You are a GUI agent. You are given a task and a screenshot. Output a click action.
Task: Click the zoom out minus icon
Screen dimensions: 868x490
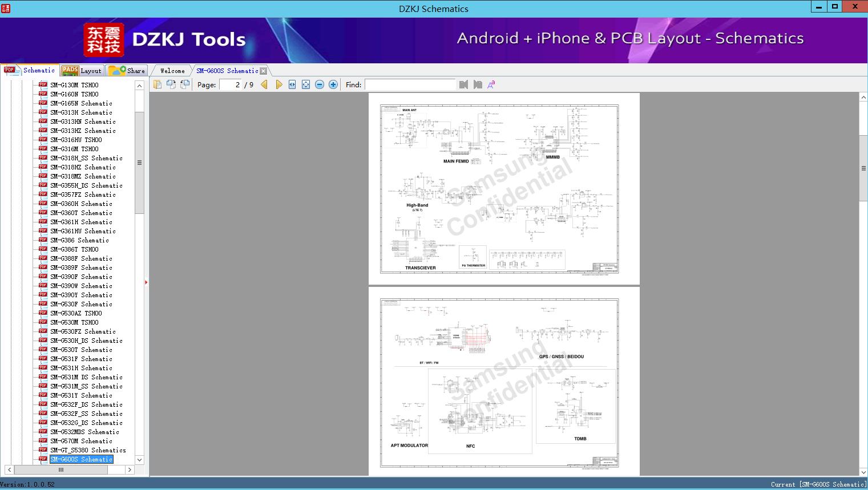click(320, 84)
